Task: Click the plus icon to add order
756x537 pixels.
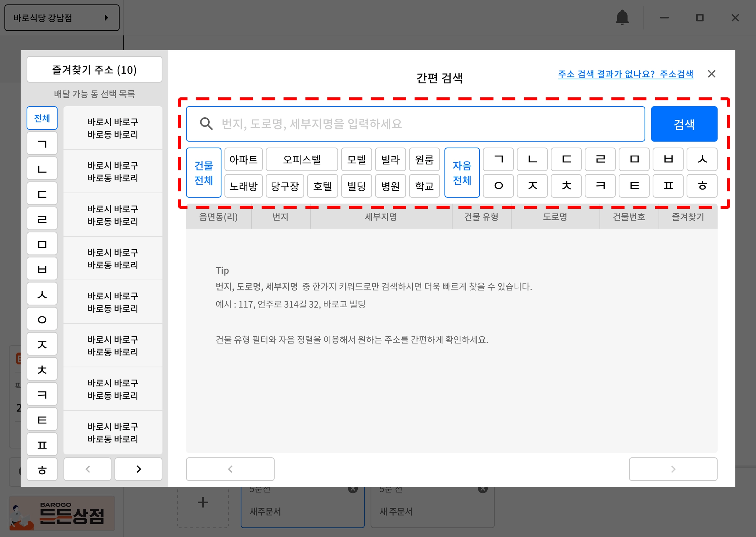Action: click(x=203, y=502)
